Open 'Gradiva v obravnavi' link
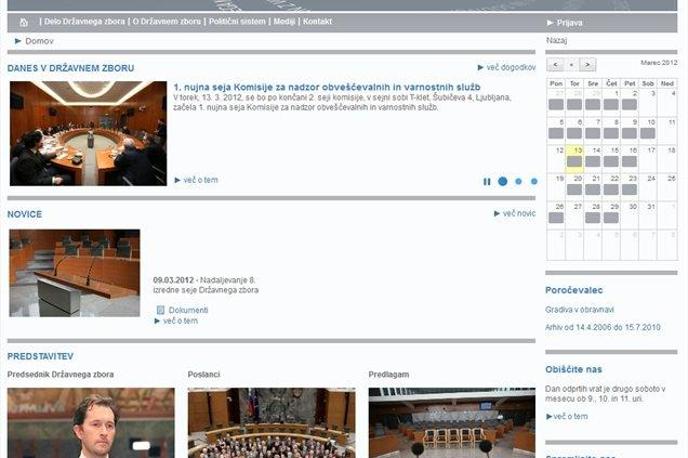The width and height of the screenshot is (688, 458). (580, 310)
